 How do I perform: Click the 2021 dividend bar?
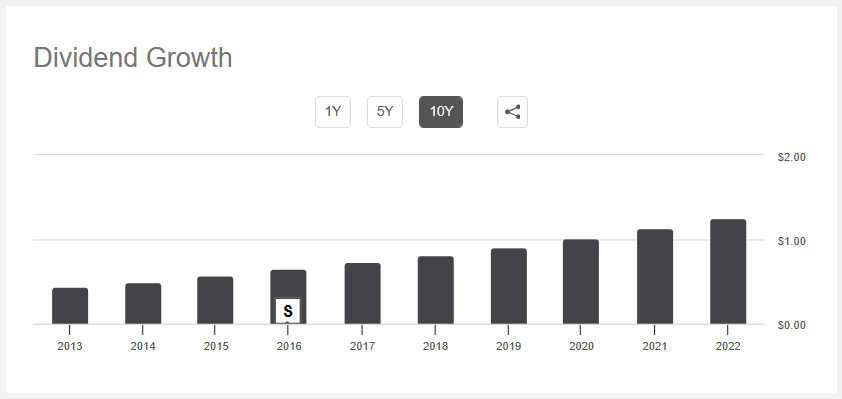pos(655,277)
